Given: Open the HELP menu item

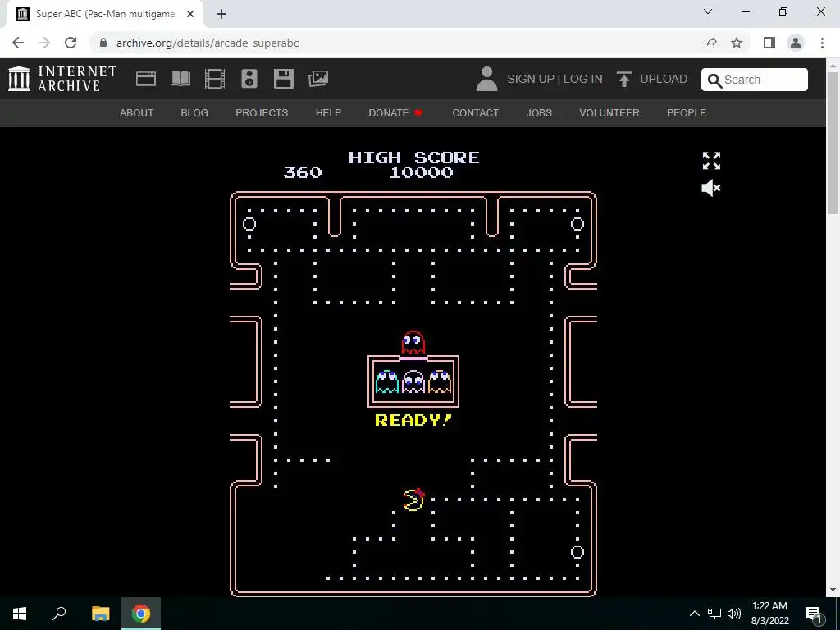Looking at the screenshot, I should click(x=328, y=113).
